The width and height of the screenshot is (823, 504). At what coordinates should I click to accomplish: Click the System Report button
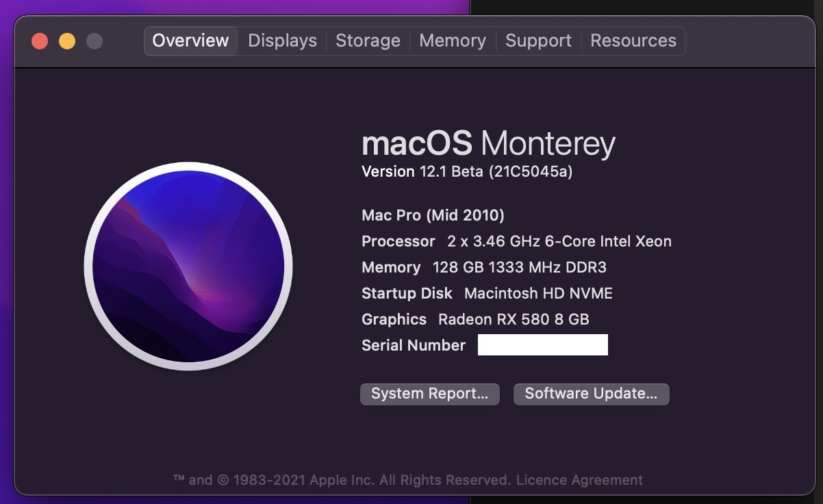coord(430,394)
